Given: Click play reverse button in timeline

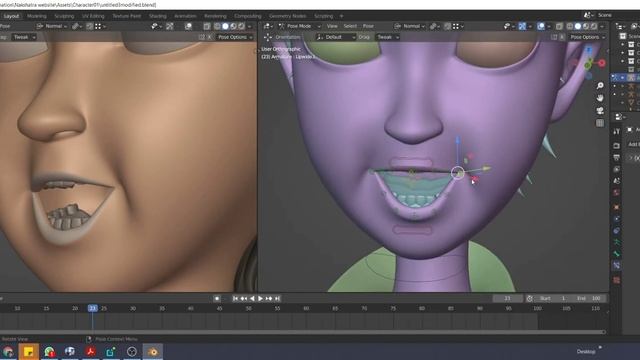Looking at the screenshot, I should click(x=252, y=298).
